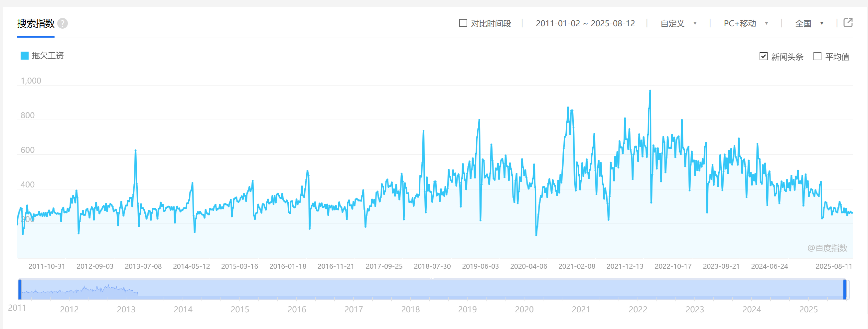868x329 pixels.
Task: Click the blue 拖欠工资 legend square
Action: [x=24, y=56]
